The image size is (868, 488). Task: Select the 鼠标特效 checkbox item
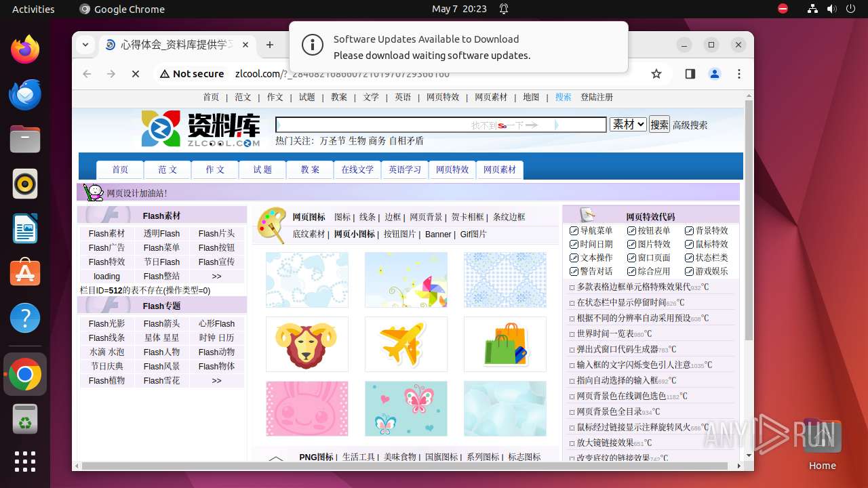coord(707,244)
